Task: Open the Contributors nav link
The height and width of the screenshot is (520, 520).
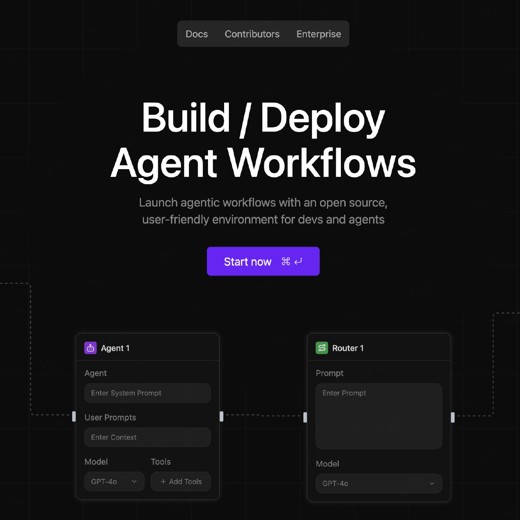Action: tap(252, 34)
